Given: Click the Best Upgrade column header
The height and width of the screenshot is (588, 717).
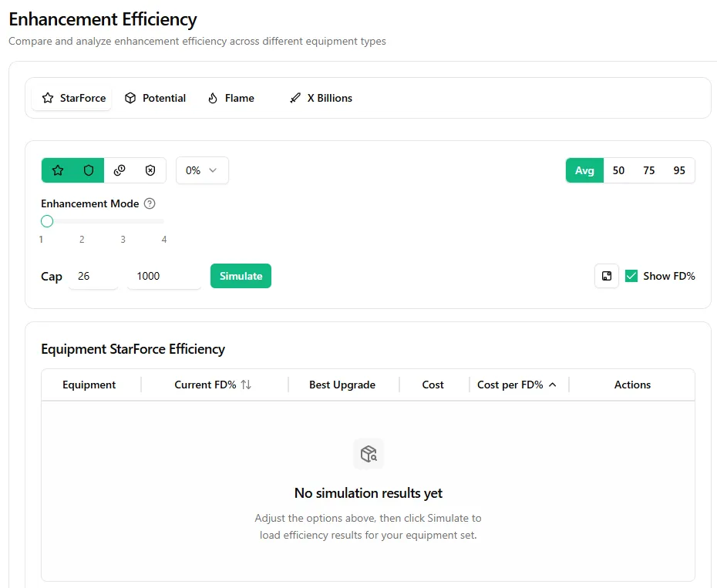Looking at the screenshot, I should 342,385.
